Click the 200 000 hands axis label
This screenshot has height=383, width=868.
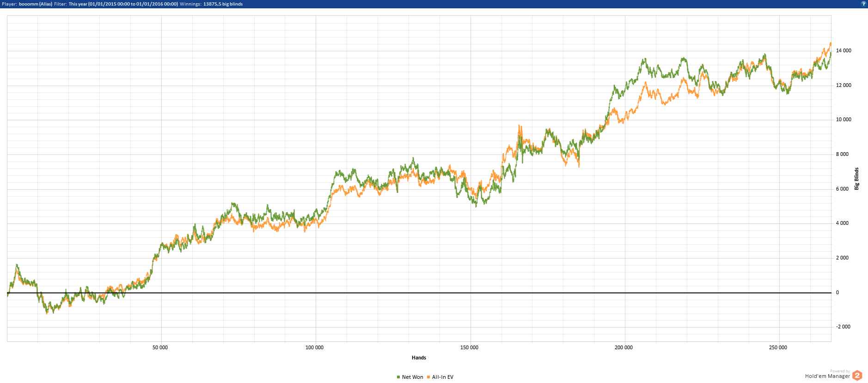click(624, 347)
